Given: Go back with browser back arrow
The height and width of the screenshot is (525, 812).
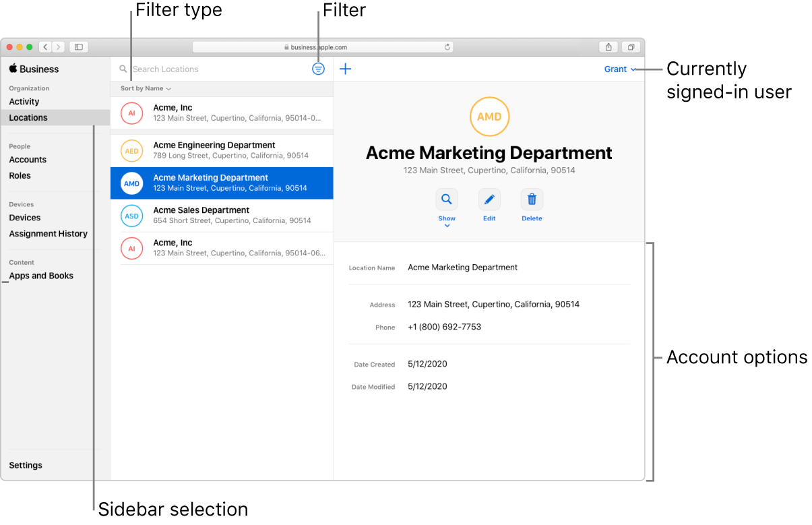Looking at the screenshot, I should [45, 47].
